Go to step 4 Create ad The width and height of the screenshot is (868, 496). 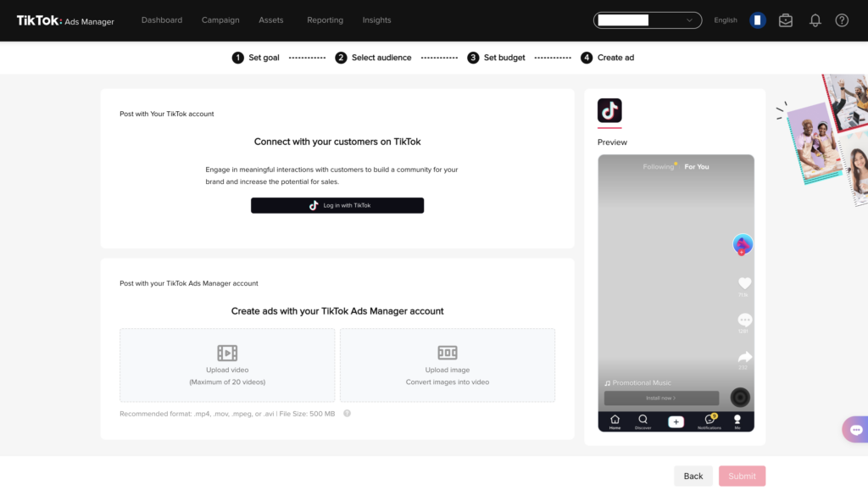click(x=607, y=58)
